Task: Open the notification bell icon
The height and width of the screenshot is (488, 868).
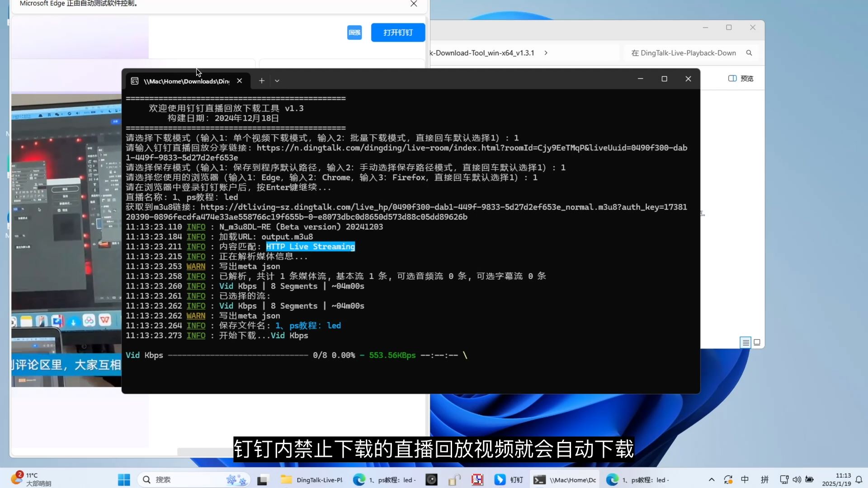Action: [x=859, y=479]
